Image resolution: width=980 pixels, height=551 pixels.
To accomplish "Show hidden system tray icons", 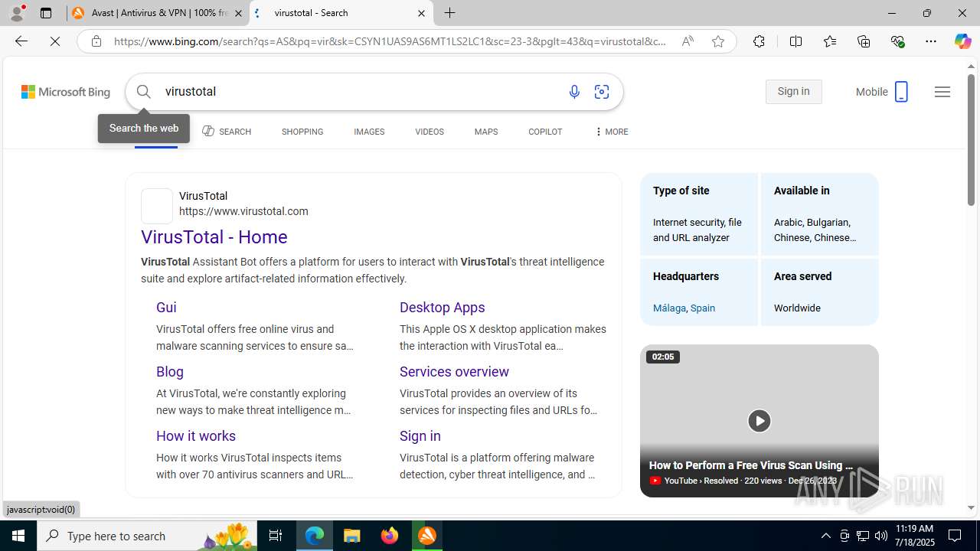I will [x=825, y=536].
